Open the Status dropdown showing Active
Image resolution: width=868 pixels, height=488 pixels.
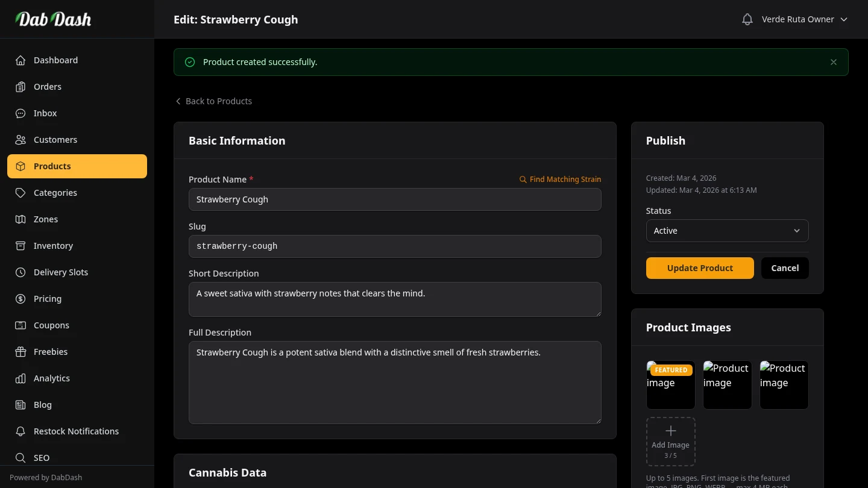pos(727,231)
